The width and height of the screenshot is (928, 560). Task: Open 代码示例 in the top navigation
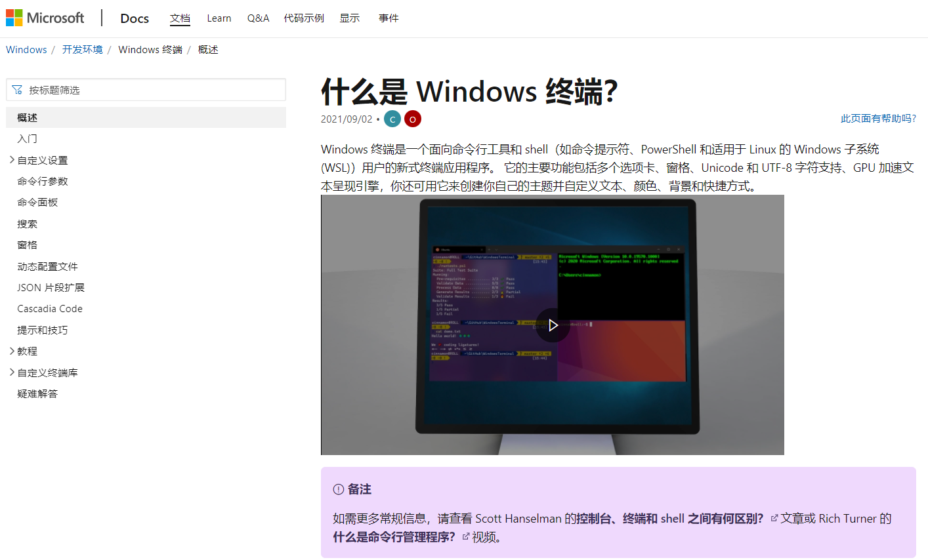(304, 18)
